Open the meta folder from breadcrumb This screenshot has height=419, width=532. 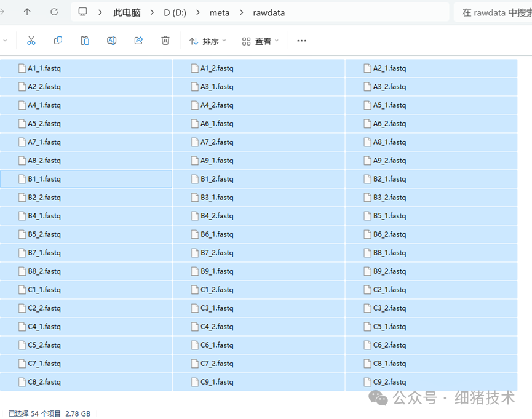coord(220,12)
